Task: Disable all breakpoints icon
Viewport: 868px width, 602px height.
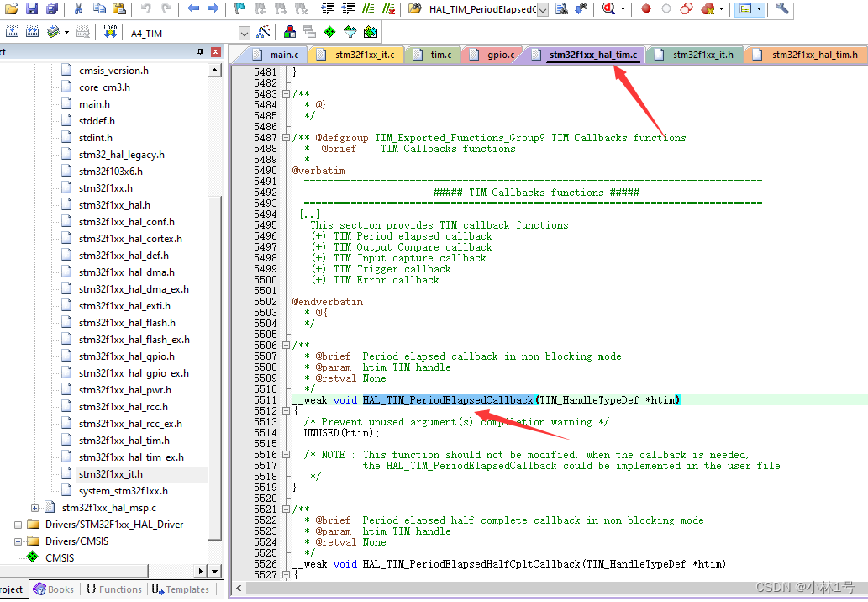Action: coord(687,9)
